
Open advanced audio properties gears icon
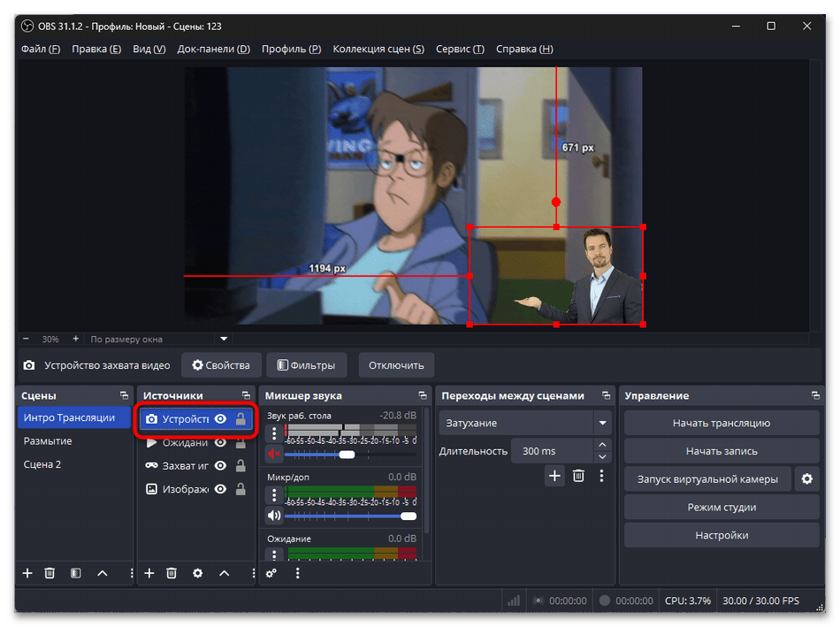click(x=271, y=573)
